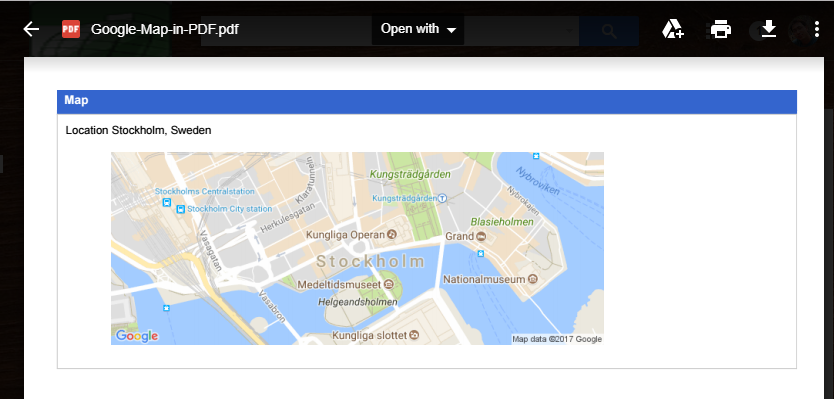Print the PDF using printer icon
834x399 pixels.
(x=721, y=29)
